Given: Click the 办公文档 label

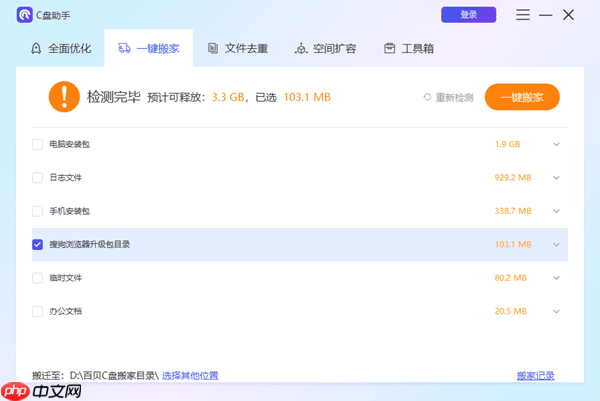Looking at the screenshot, I should pos(65,311).
